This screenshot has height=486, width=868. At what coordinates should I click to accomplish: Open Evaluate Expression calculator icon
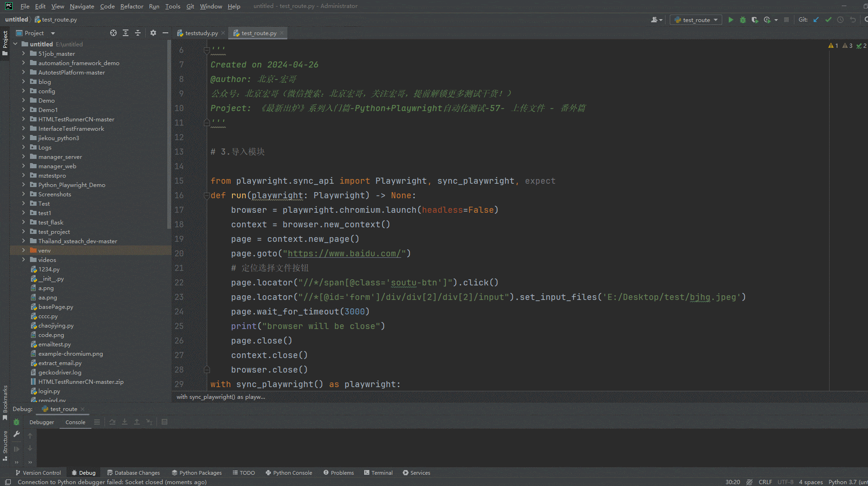(165, 422)
